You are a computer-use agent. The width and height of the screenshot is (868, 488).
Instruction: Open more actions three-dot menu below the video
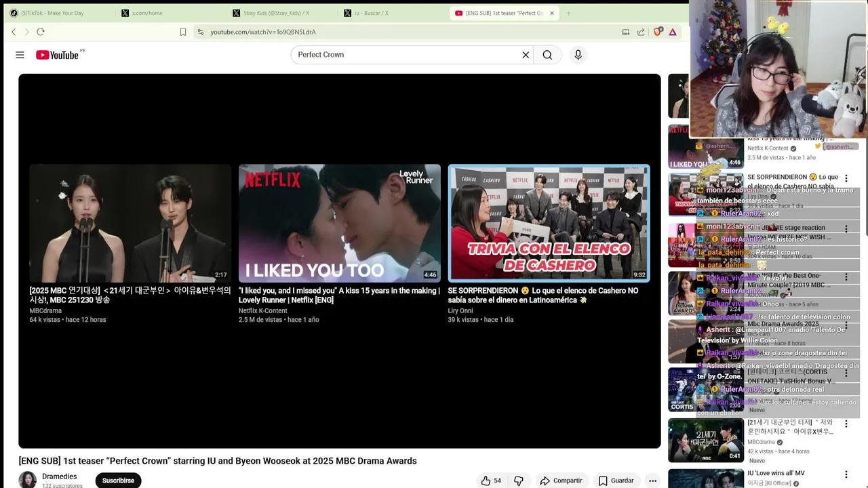click(652, 481)
